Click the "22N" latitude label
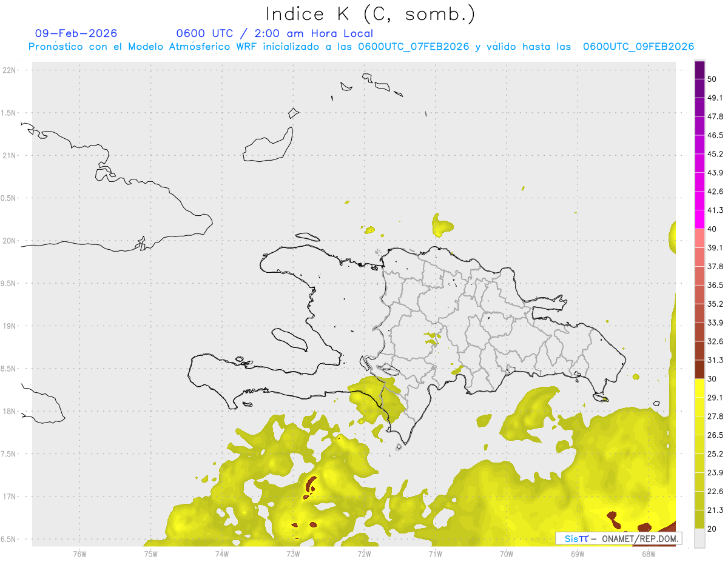Image resolution: width=728 pixels, height=562 pixels. click(9, 70)
